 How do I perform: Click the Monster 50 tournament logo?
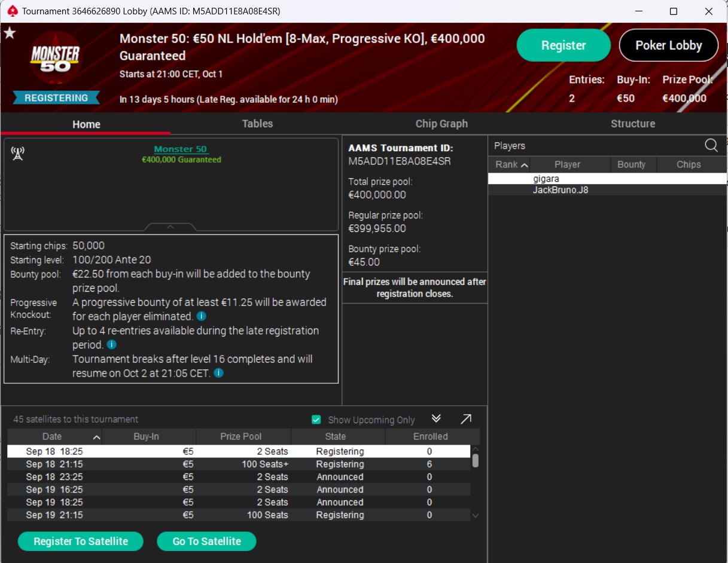tap(55, 59)
